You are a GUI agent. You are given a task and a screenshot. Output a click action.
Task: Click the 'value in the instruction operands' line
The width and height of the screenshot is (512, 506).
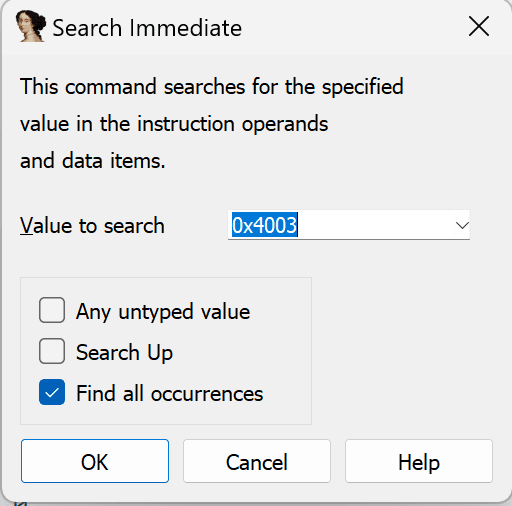pos(174,124)
